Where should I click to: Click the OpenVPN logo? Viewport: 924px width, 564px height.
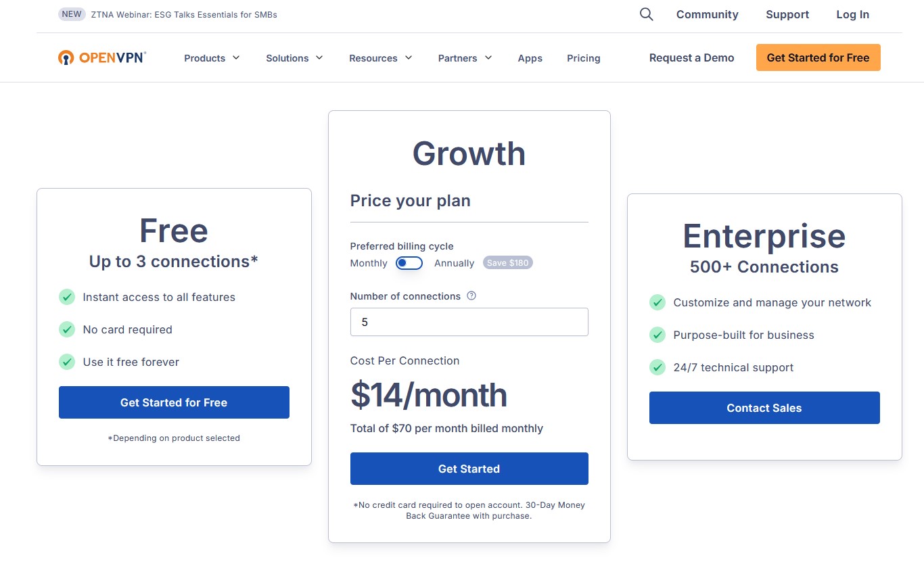102,57
